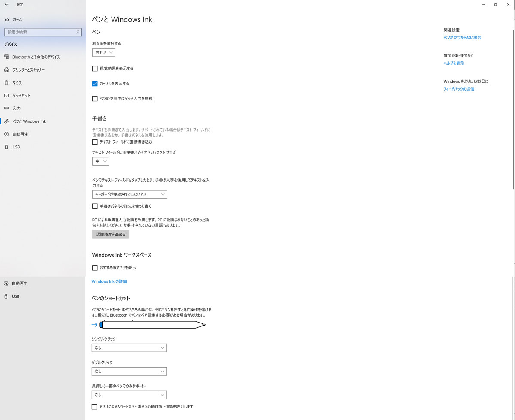
Task: Open the 右利き handedness dropdown
Action: [x=103, y=52]
